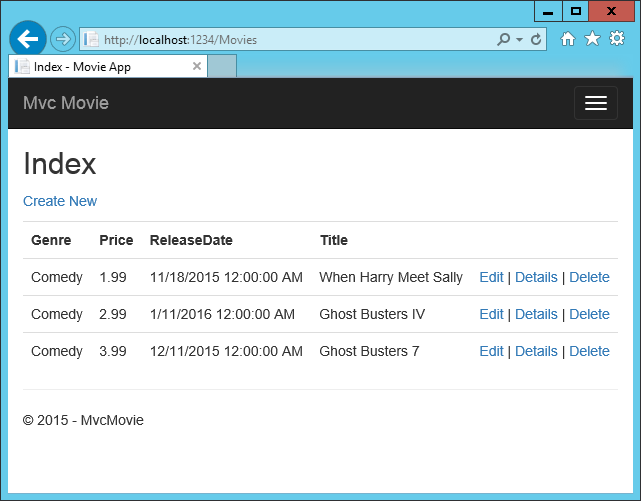The width and height of the screenshot is (641, 501).
Task: View Details for When Harry Meet Sally
Action: coord(536,277)
